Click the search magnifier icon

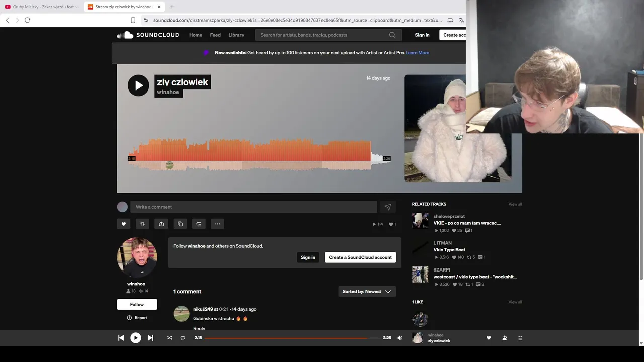click(x=392, y=35)
